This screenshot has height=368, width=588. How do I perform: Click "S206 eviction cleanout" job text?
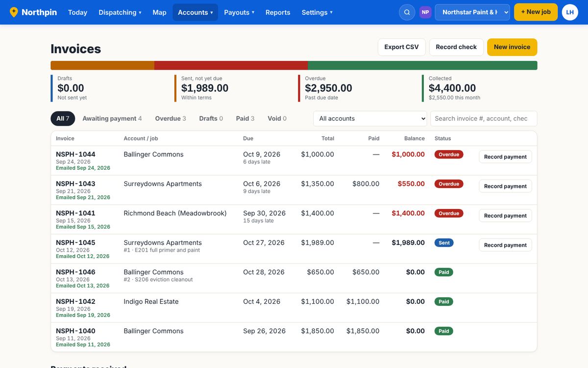[x=164, y=280]
